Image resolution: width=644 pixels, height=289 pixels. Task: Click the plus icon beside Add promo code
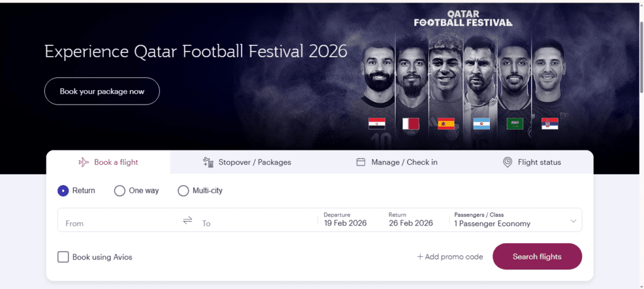coord(420,257)
